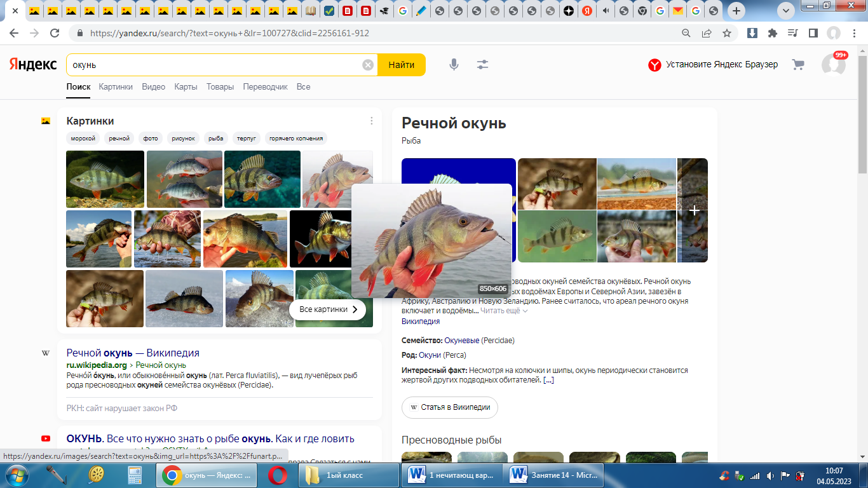Open search filter settings icon
This screenshot has width=868, height=488.
pos(483,65)
